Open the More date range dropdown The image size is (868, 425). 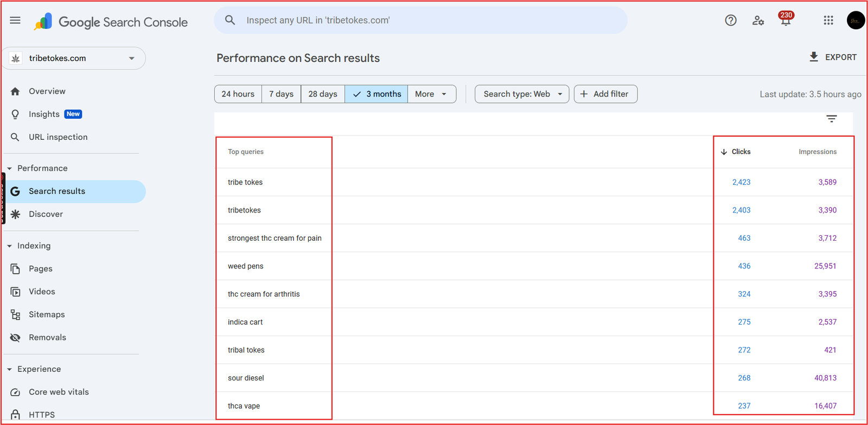pyautogui.click(x=432, y=94)
